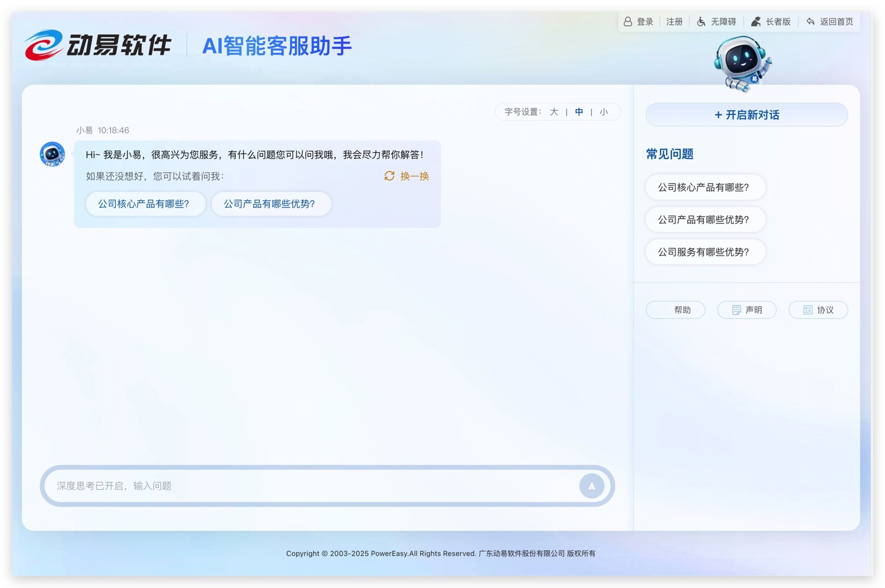The image size is (885, 588).
Task: Click the 动易软件 logo
Action: click(x=98, y=45)
